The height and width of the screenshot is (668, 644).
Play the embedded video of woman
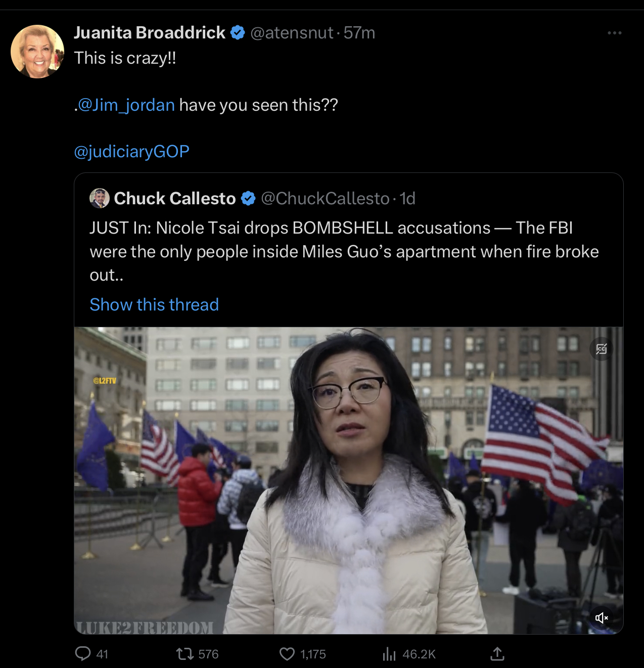pyautogui.click(x=349, y=480)
